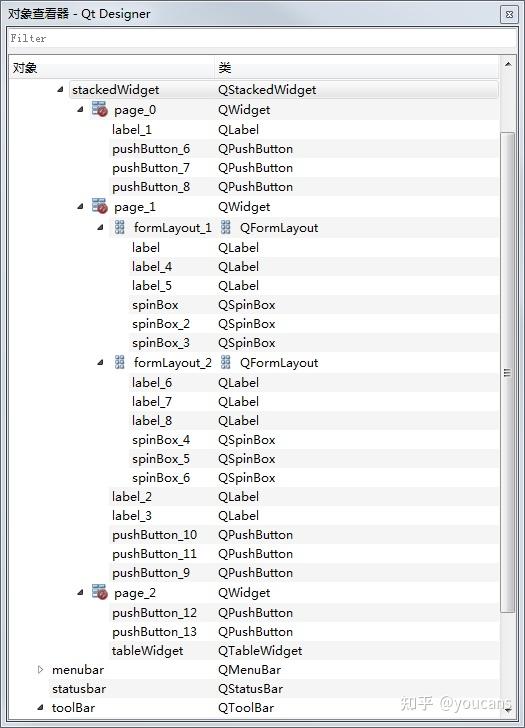The width and height of the screenshot is (525, 728).
Task: Select the tableWidget item
Action: (x=148, y=651)
